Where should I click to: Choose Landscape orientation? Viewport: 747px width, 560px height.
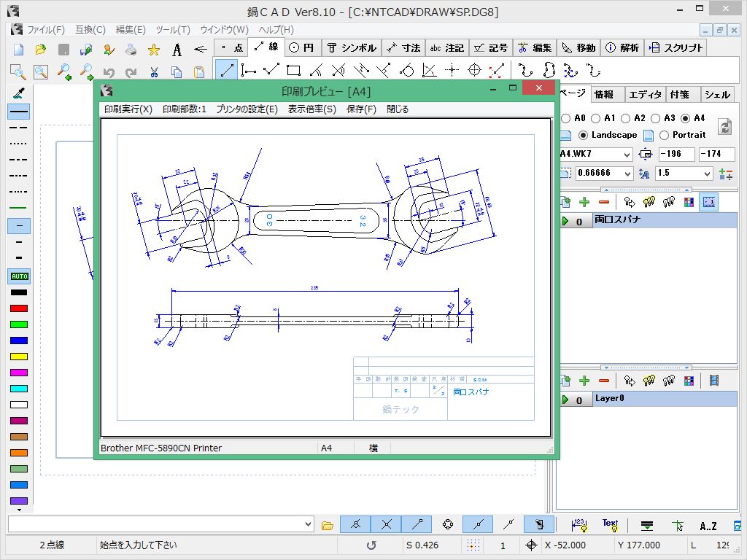[583, 135]
